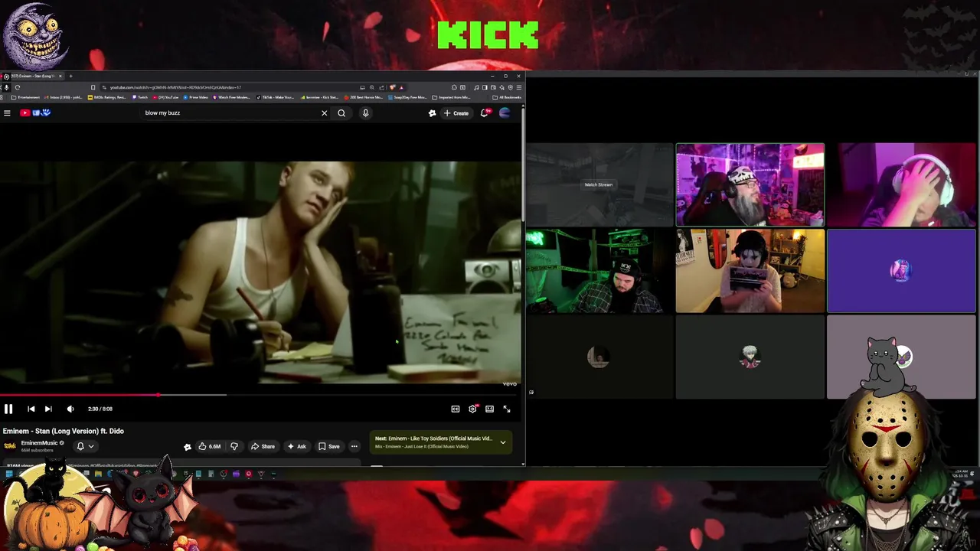The height and width of the screenshot is (551, 980).
Task: Select the youtube.com address bar URL
Action: [175, 87]
